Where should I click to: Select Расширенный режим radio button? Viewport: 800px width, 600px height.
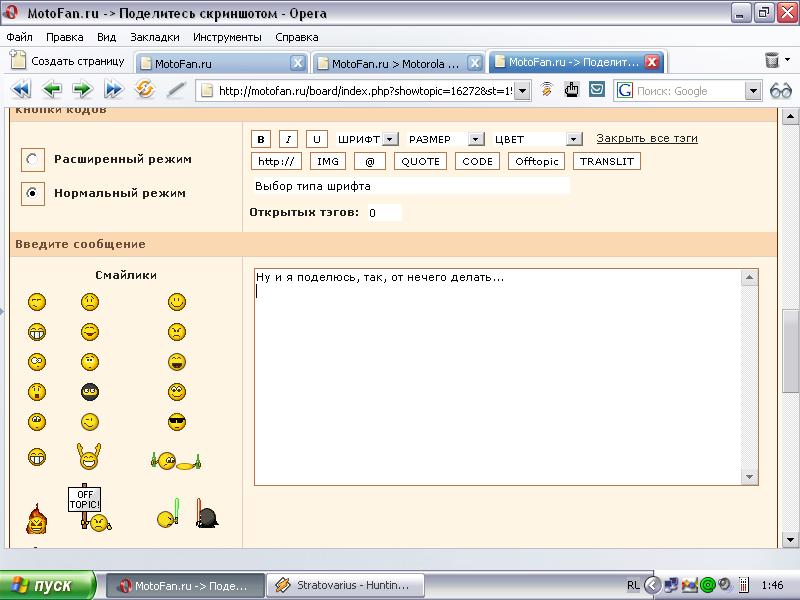click(x=32, y=159)
